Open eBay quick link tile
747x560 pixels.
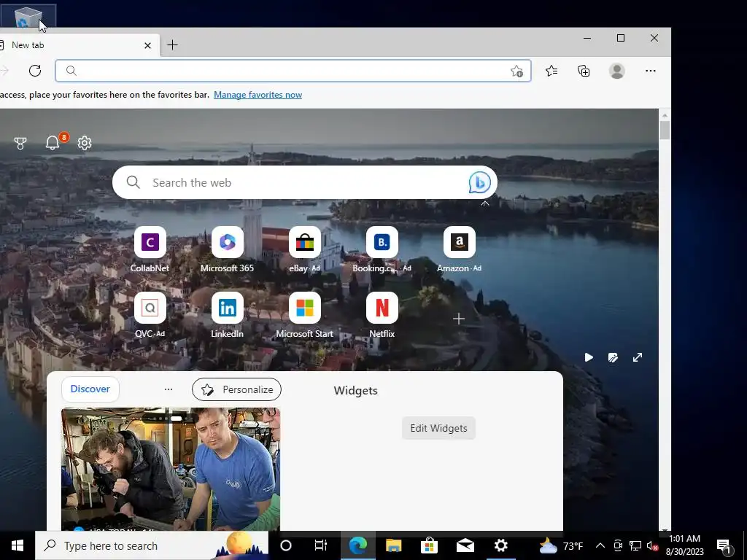304,249
